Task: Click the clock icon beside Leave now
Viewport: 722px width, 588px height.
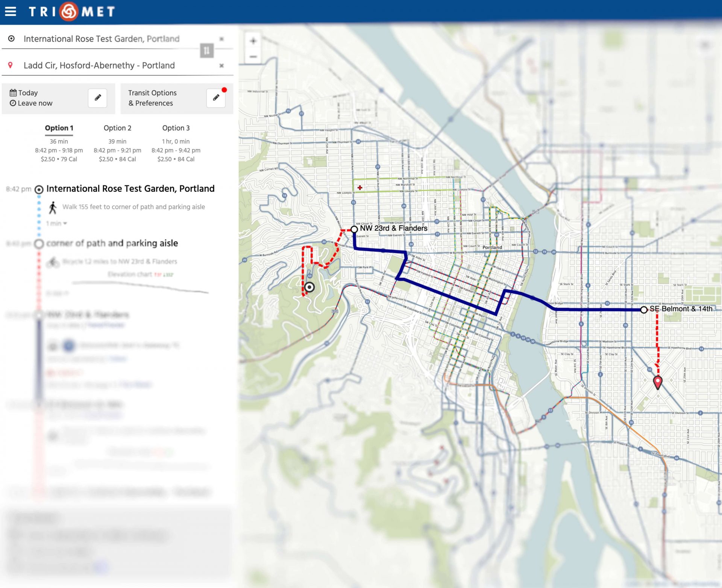Action: click(x=14, y=103)
